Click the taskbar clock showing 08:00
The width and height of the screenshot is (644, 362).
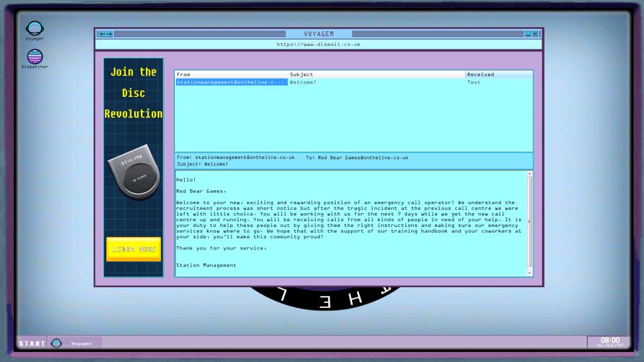[x=609, y=342]
